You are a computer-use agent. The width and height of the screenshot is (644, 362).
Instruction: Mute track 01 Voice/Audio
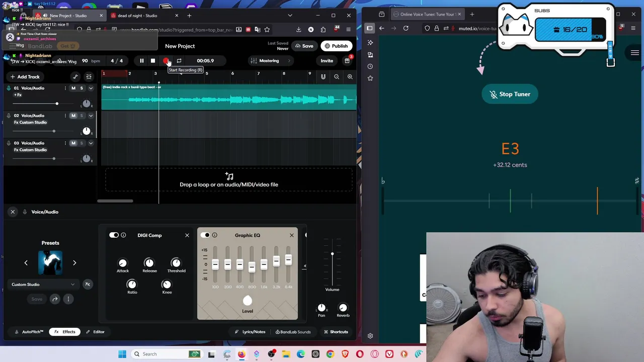(x=73, y=88)
